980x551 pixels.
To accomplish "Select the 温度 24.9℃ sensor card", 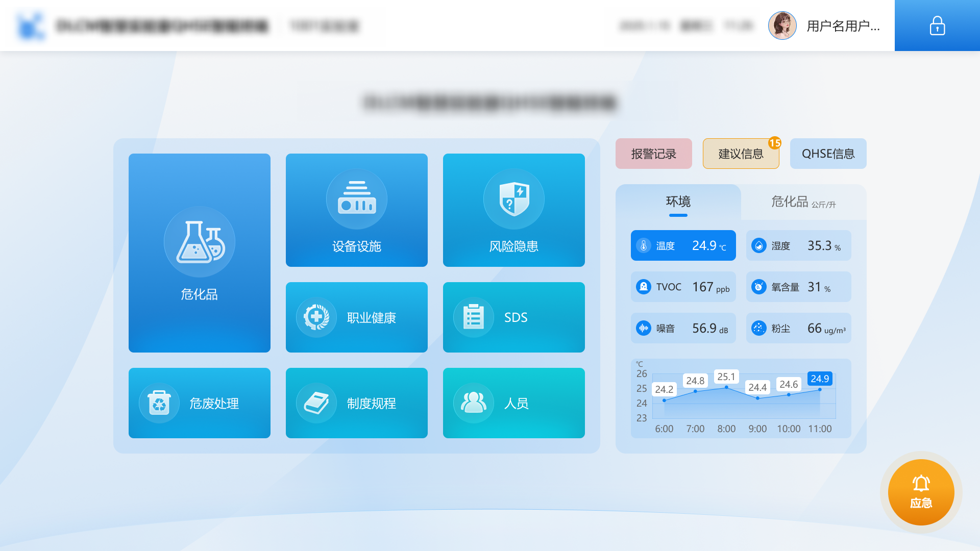I will (683, 245).
